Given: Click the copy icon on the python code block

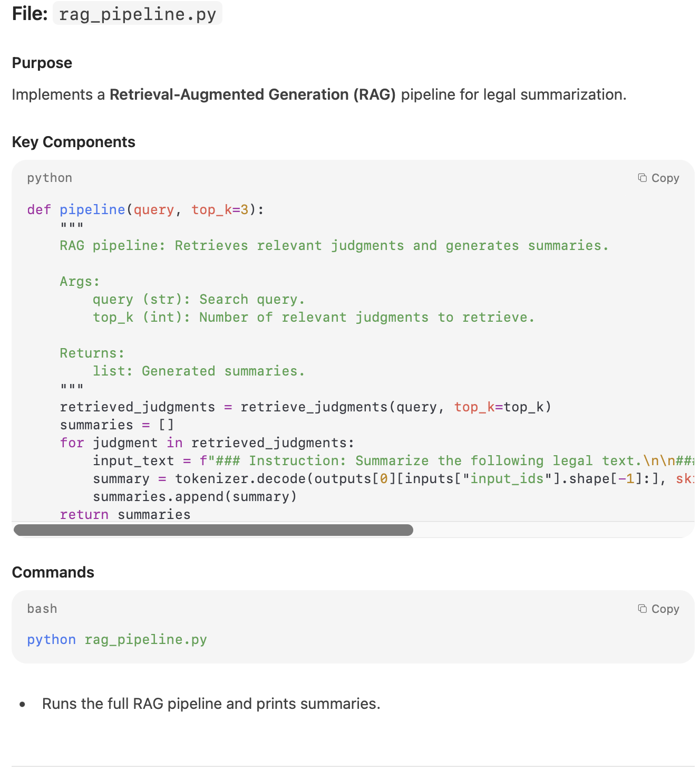Looking at the screenshot, I should tap(643, 178).
